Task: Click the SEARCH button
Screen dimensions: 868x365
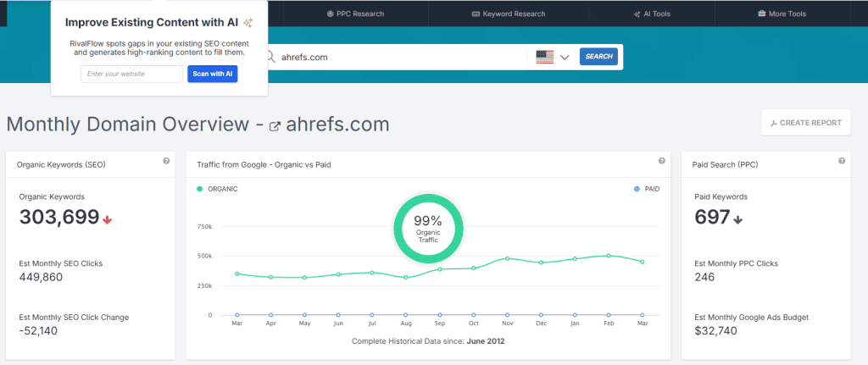Action: point(598,57)
